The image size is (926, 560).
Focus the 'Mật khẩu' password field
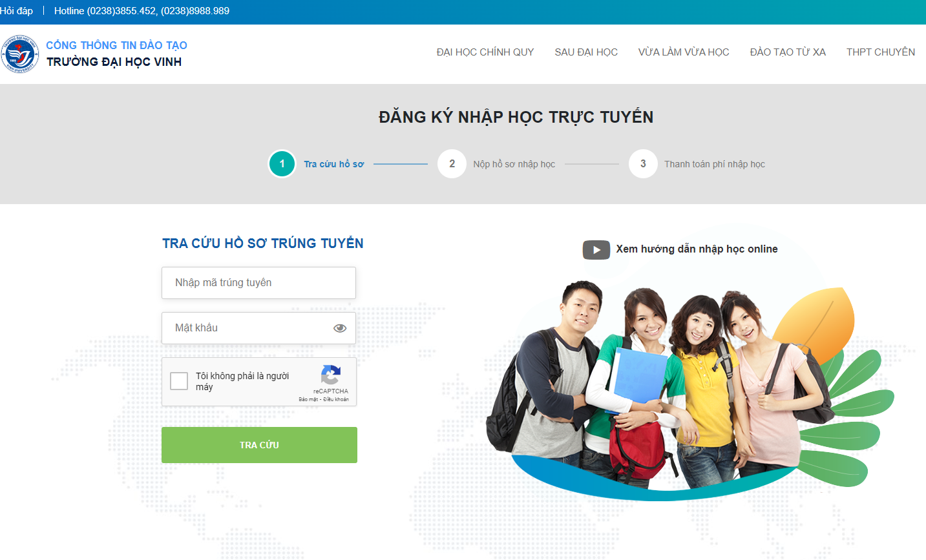point(258,328)
